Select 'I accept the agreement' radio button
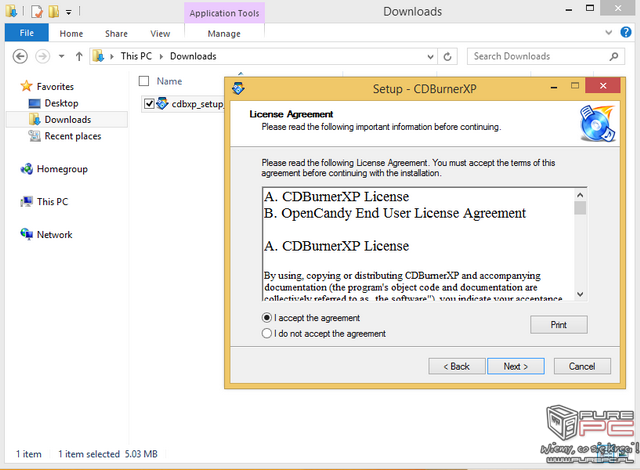This screenshot has height=470, width=640. (x=267, y=317)
